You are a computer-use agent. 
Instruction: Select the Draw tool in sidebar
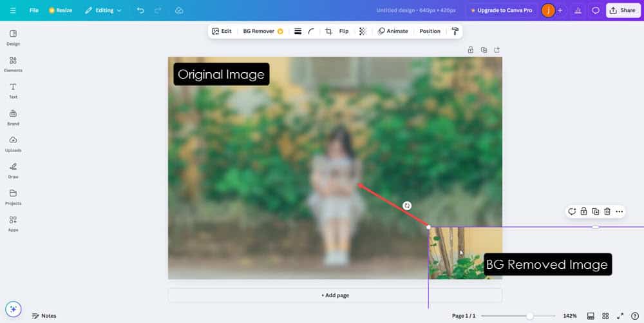click(x=13, y=170)
